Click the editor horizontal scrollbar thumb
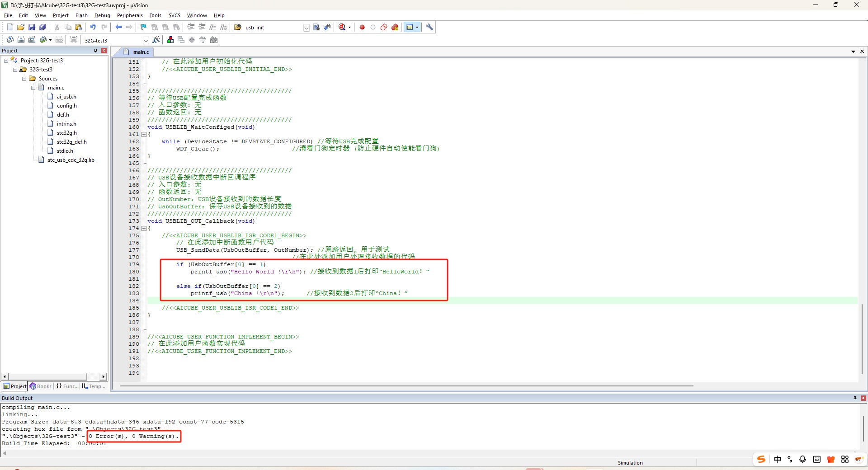The width and height of the screenshot is (868, 470). pos(406,386)
